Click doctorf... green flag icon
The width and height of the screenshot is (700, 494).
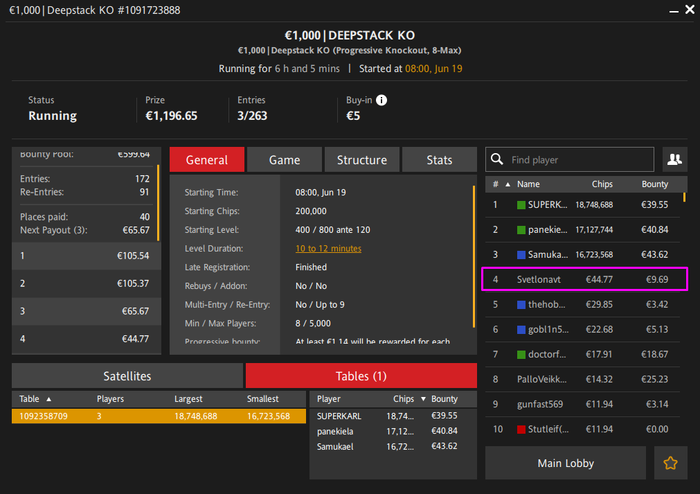point(521,355)
